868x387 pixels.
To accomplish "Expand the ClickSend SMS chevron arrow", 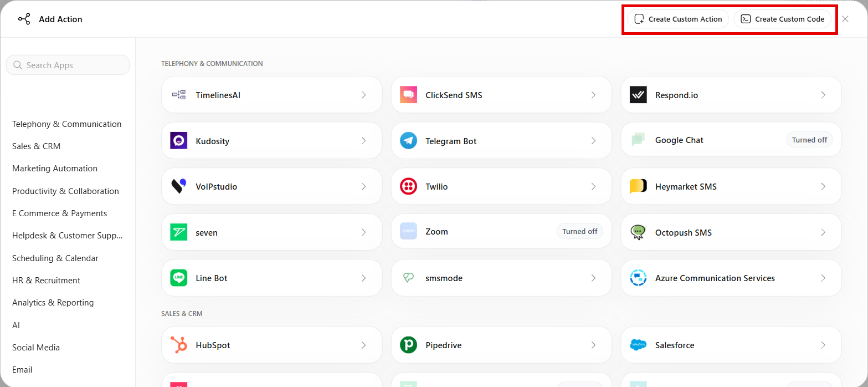I will 593,95.
